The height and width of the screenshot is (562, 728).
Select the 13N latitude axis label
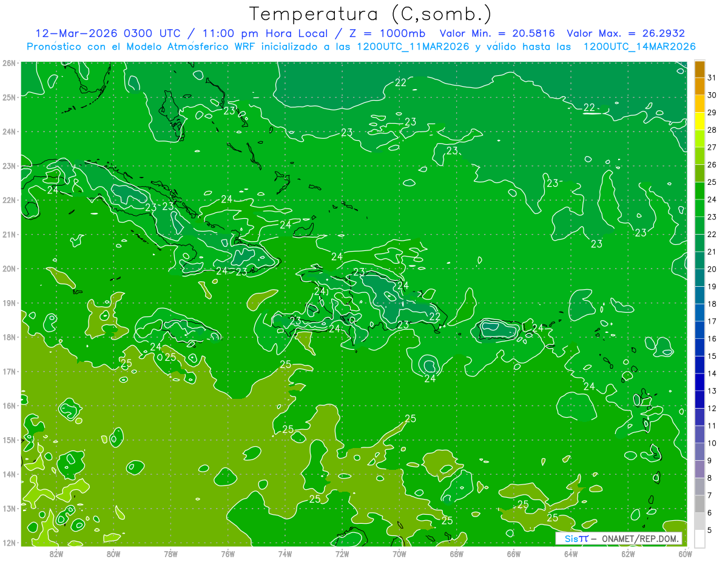pyautogui.click(x=8, y=509)
